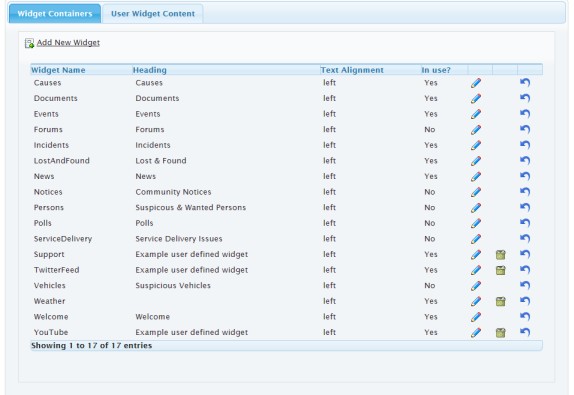This screenshot has width=574, height=395.
Task: Reset ServiceDelivery widget with blue arrow
Action: coord(525,239)
